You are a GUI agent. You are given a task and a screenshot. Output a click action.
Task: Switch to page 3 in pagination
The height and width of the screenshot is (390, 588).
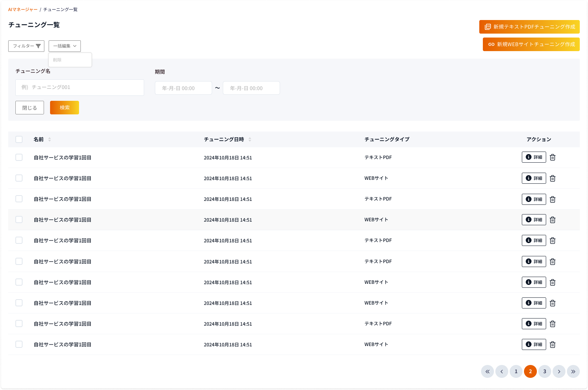544,371
